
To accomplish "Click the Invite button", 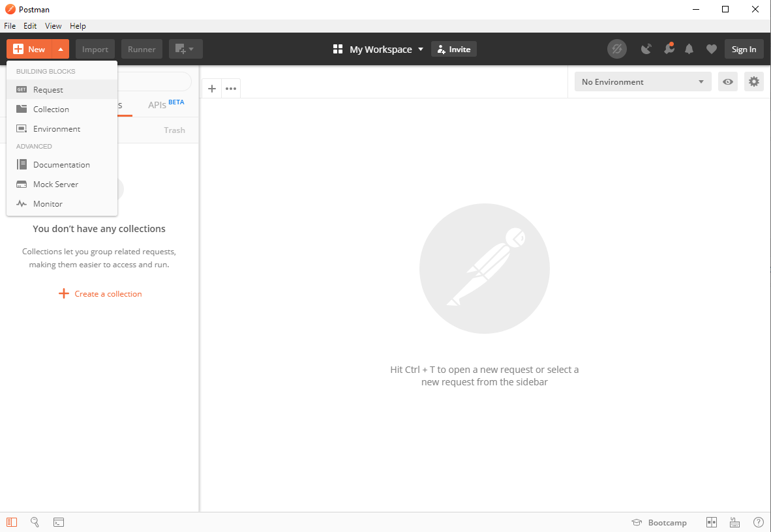I will pos(454,49).
